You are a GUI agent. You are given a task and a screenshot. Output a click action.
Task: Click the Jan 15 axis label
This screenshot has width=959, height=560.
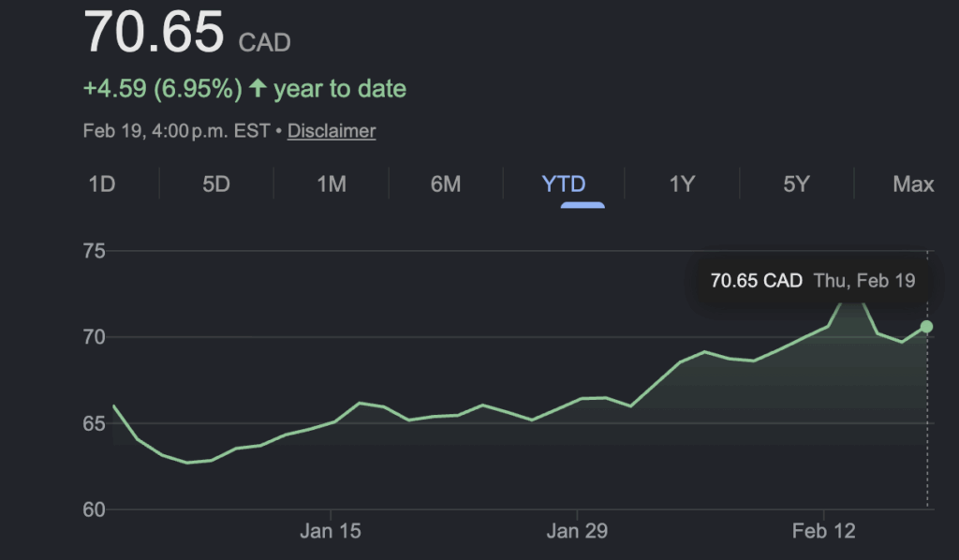(330, 530)
